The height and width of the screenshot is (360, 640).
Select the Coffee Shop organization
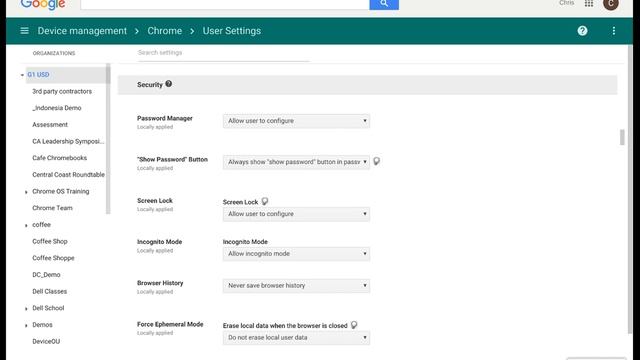[50, 241]
